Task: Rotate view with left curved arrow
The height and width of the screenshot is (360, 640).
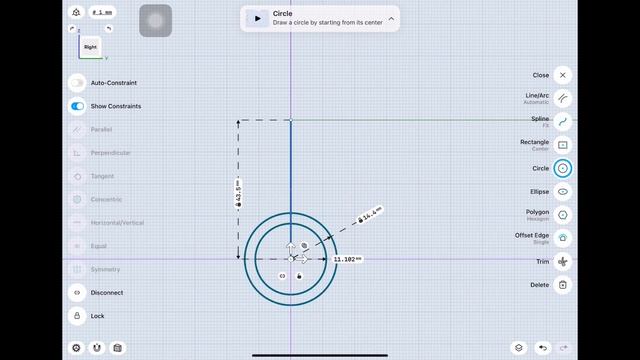Action: point(72,29)
